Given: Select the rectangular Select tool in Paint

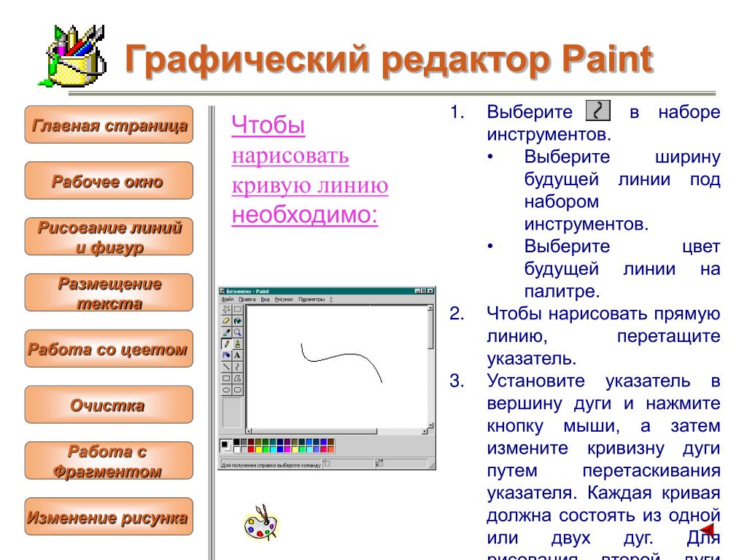Looking at the screenshot, I should pos(237,309).
